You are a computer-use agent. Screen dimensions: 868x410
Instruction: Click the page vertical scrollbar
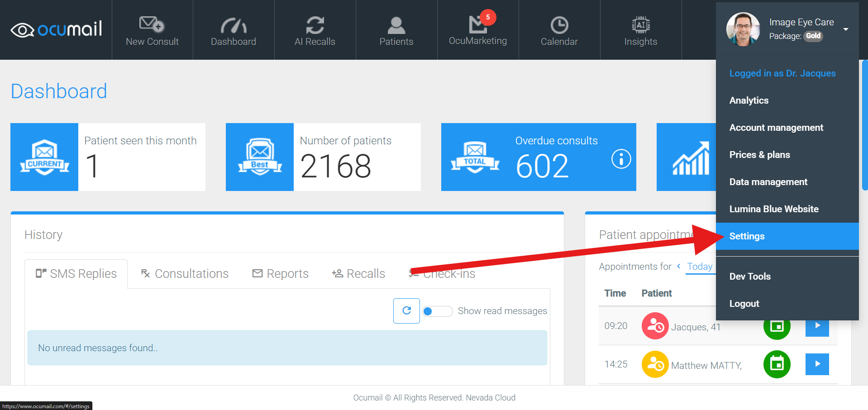point(865,126)
